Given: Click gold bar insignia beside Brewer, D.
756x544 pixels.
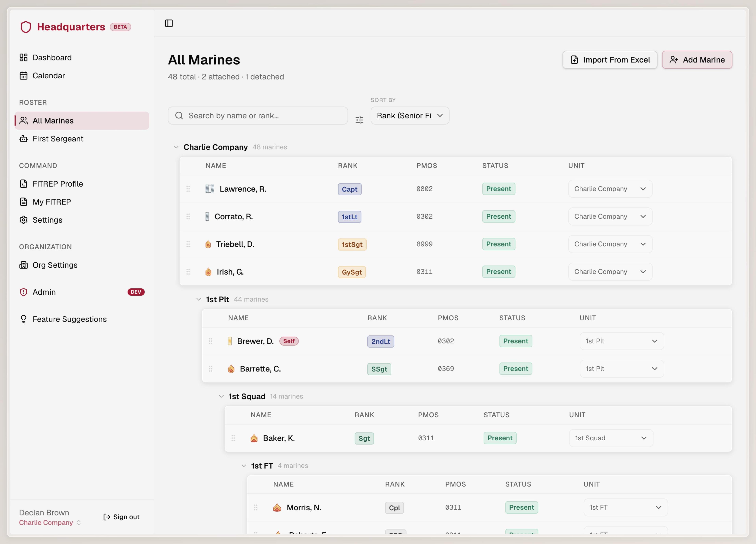Looking at the screenshot, I should (x=230, y=341).
